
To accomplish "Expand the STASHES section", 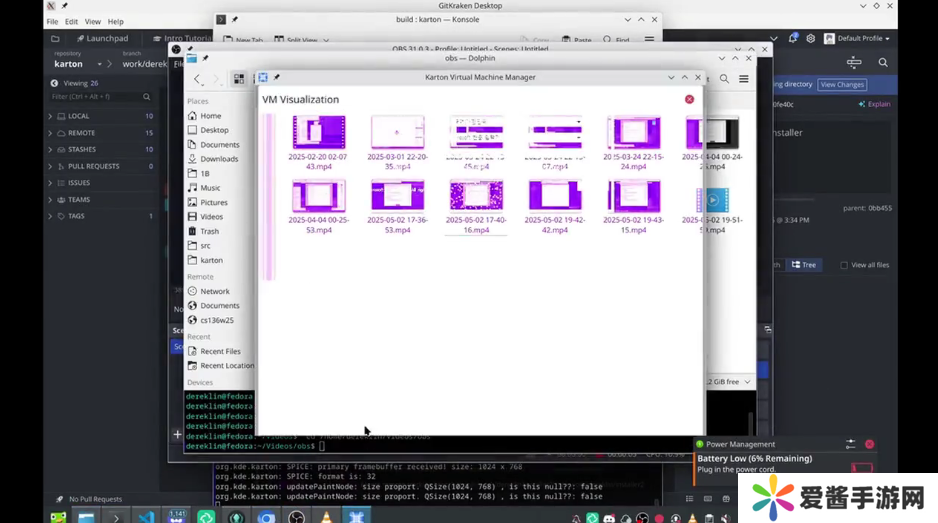I will [51, 149].
